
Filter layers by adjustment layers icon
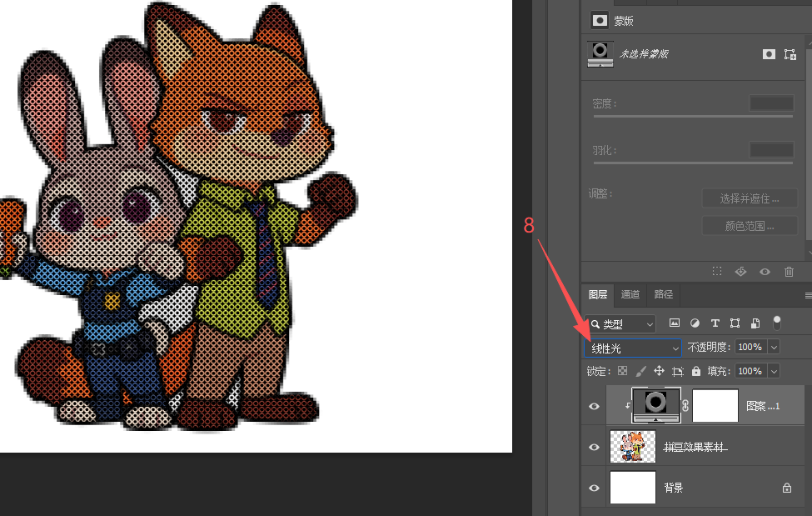click(x=695, y=323)
